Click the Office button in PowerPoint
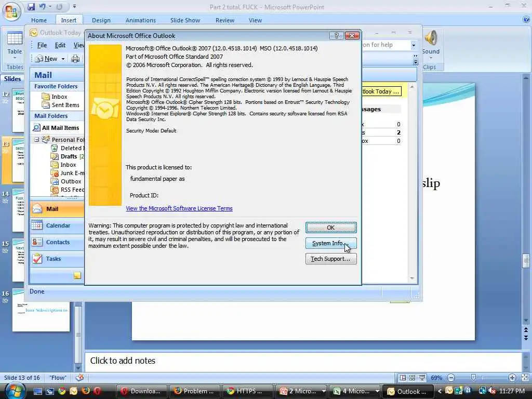This screenshot has width=532, height=399. [11, 11]
